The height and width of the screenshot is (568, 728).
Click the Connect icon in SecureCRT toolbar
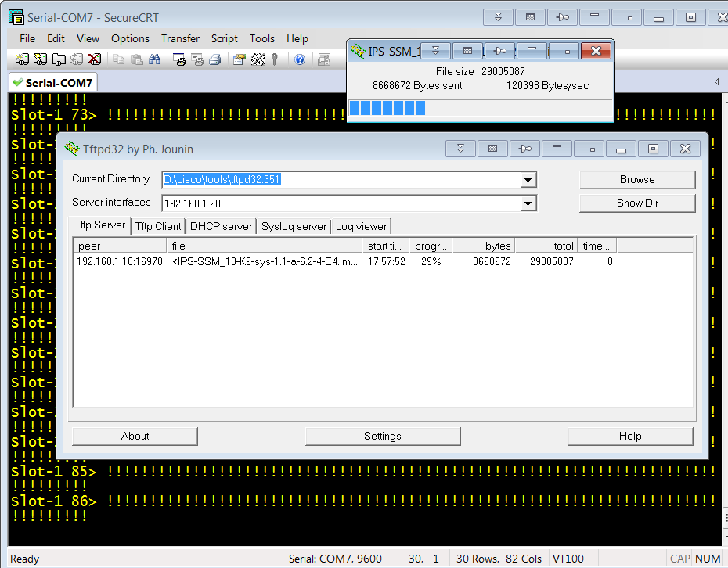click(22, 59)
